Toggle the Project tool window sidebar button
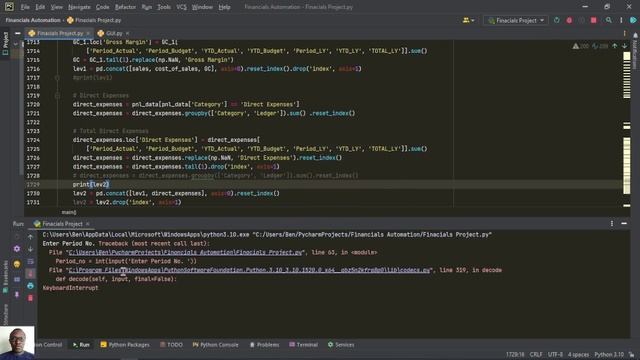Image resolution: width=640 pixels, height=360 pixels. (x=5, y=44)
